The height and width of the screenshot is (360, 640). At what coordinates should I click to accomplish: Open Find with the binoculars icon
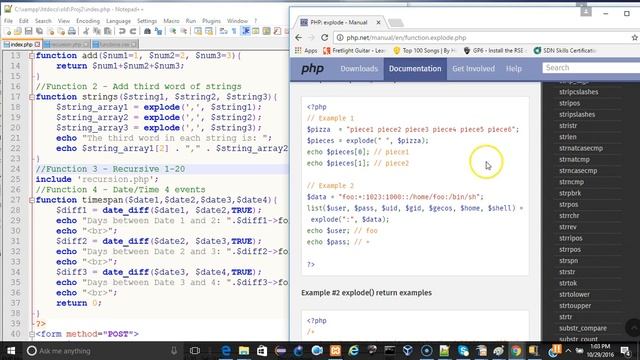147,31
